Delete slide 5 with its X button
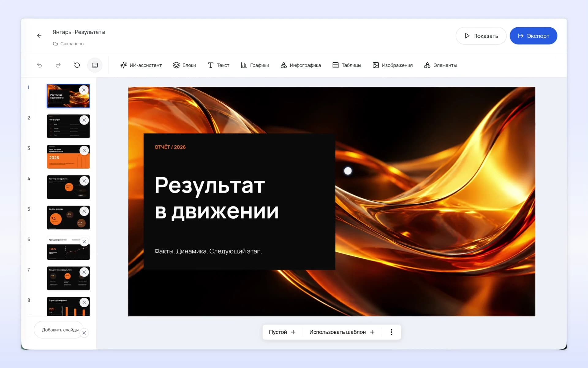Viewport: 588px width, 368px height. pos(84,211)
